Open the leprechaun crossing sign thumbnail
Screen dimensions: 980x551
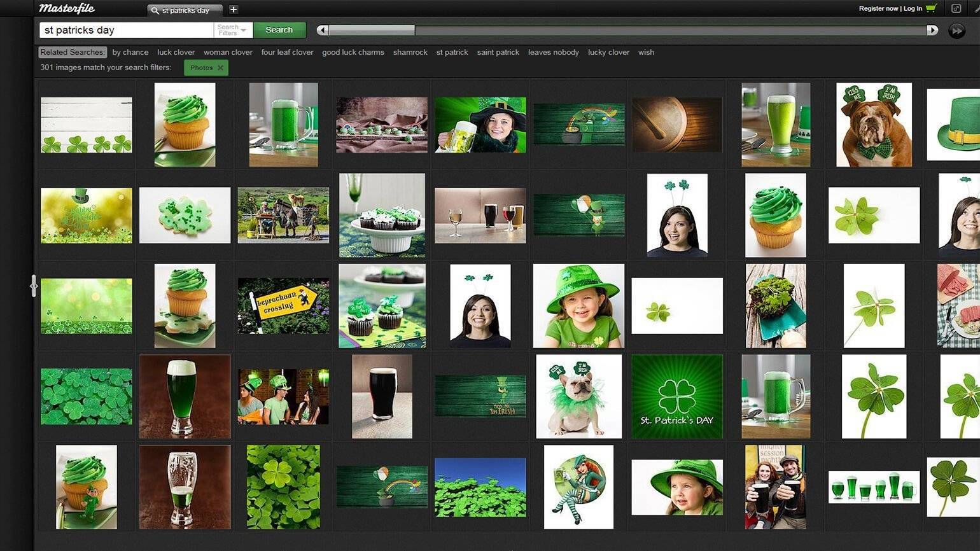point(283,306)
